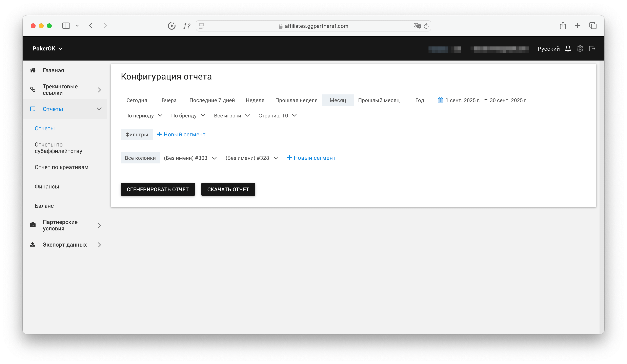Expand Экспорт данных chevron
The width and height of the screenshot is (627, 364).
tap(99, 245)
